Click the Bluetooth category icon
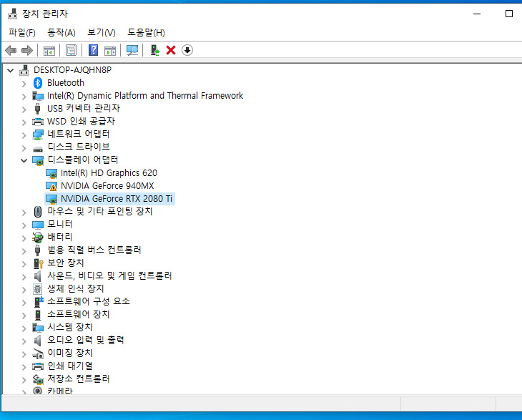522x420 pixels. pos(38,83)
